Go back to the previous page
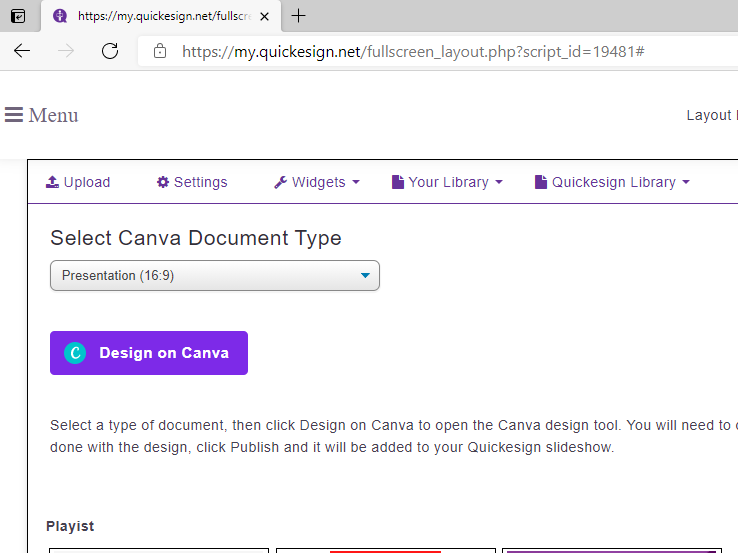The height and width of the screenshot is (553, 738). [x=22, y=51]
